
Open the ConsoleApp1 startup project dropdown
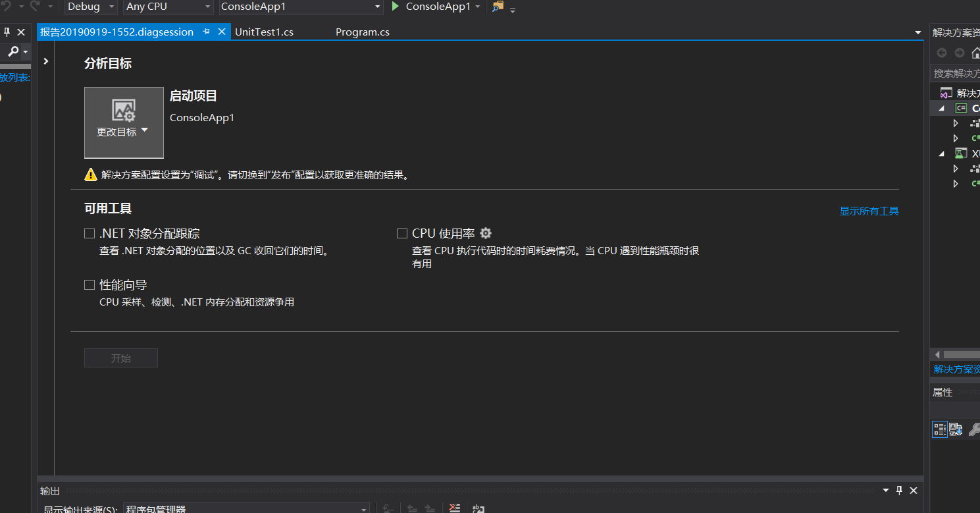pyautogui.click(x=301, y=7)
